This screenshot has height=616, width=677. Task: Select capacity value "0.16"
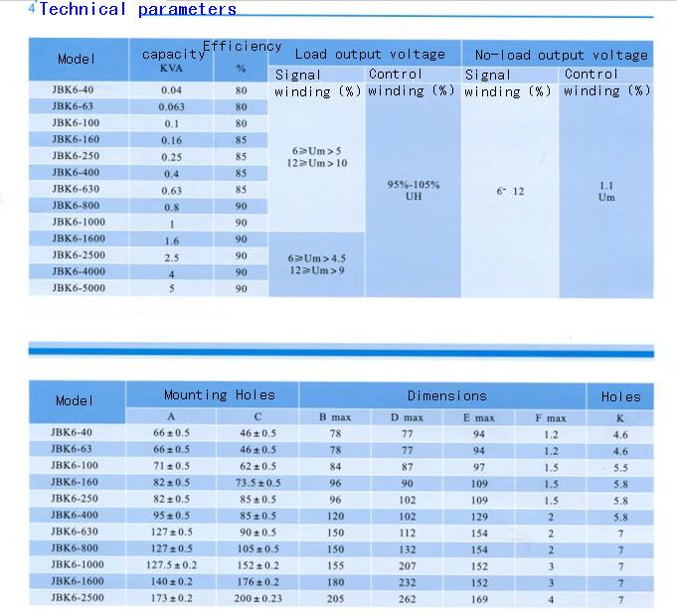point(171,140)
